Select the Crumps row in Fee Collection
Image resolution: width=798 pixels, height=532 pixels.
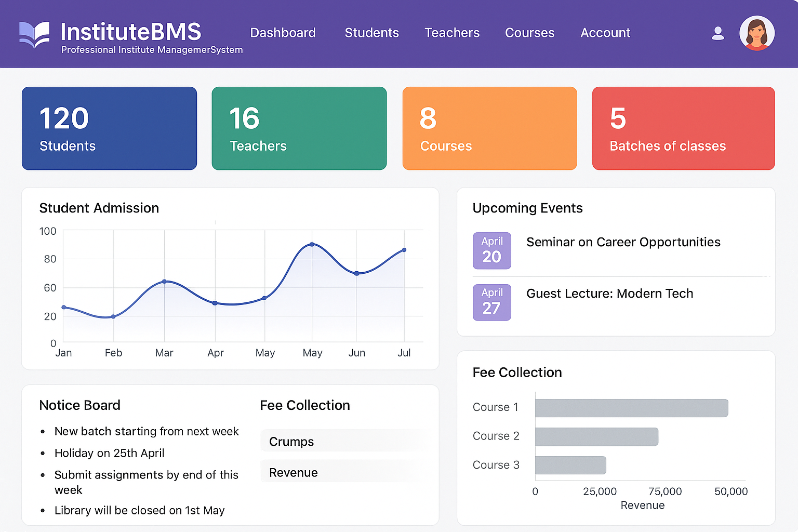[x=343, y=441]
